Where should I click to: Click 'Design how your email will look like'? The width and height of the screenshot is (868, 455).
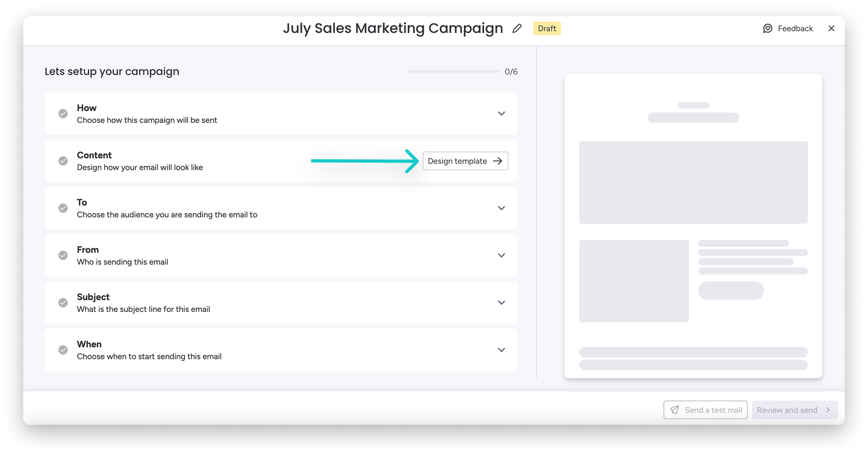click(140, 167)
